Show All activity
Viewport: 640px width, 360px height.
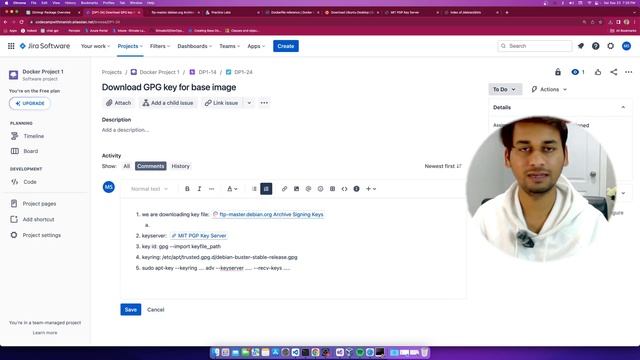(x=127, y=166)
